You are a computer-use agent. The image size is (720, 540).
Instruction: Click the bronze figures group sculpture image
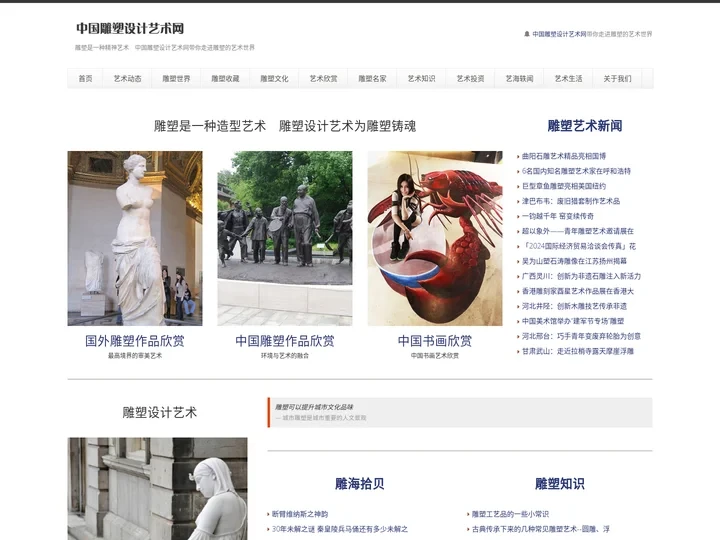tap(285, 238)
